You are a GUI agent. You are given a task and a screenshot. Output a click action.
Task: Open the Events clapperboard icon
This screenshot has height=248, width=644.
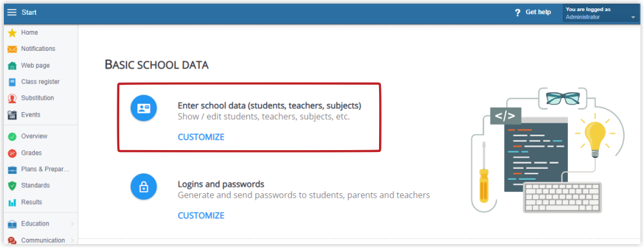tap(12, 115)
